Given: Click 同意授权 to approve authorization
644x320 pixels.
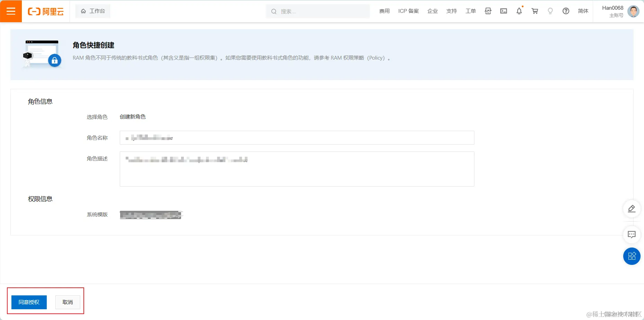Looking at the screenshot, I should 29,302.
